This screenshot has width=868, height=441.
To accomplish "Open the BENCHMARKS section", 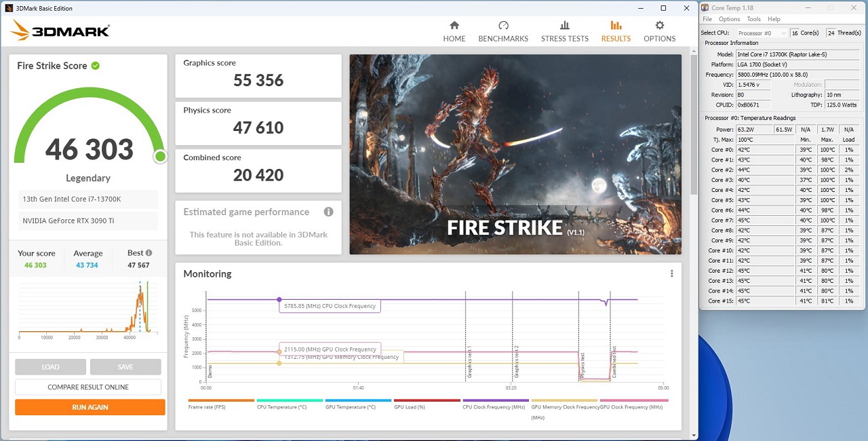I will point(503,31).
